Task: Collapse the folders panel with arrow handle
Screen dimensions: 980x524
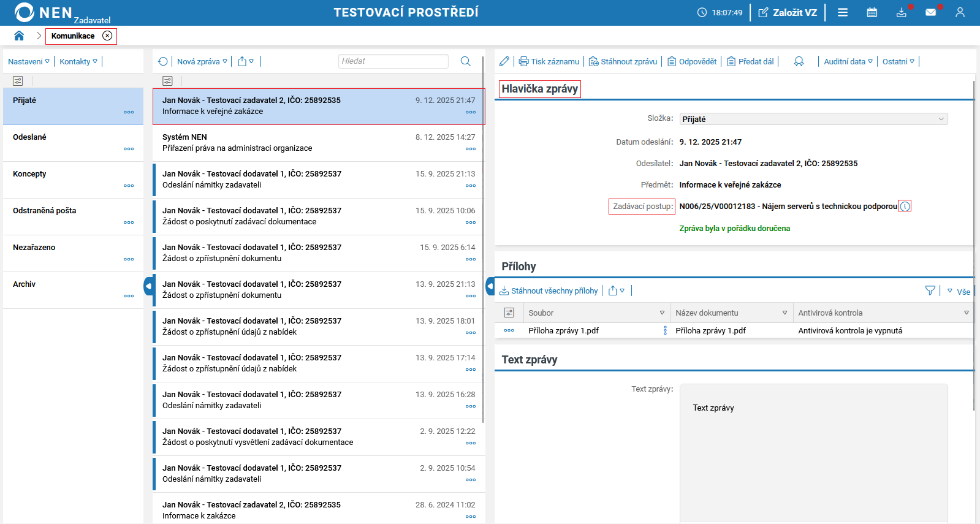Action: 148,286
